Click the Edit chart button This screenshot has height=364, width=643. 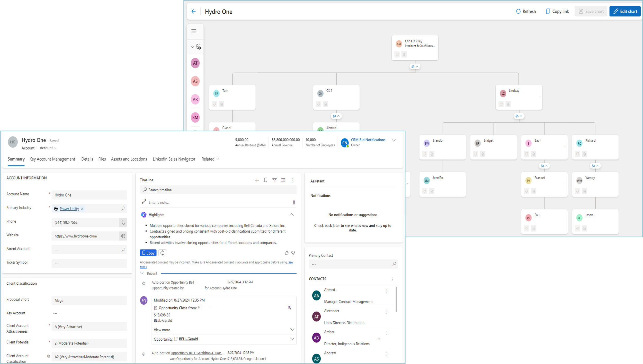click(625, 11)
